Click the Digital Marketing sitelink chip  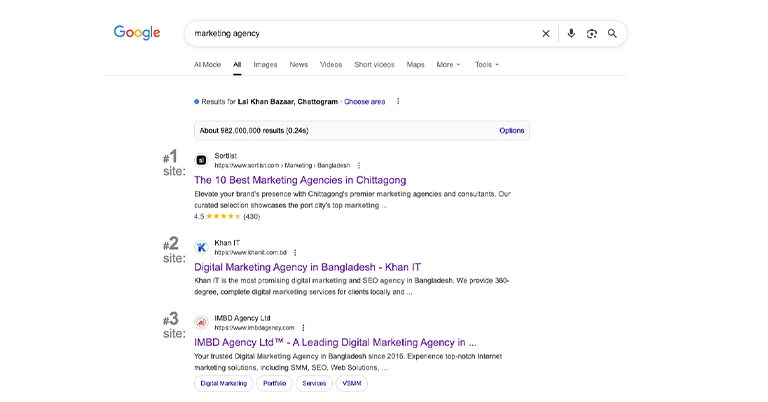[x=223, y=383]
